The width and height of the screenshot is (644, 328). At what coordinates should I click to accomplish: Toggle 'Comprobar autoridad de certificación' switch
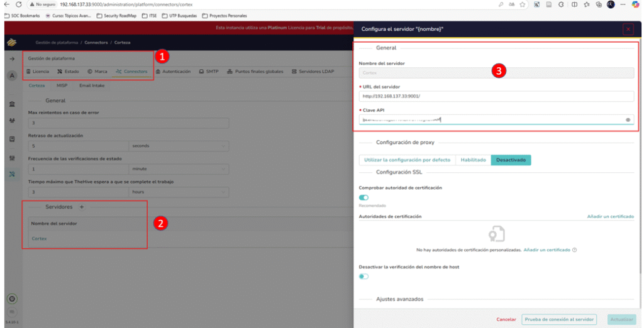[x=364, y=197]
